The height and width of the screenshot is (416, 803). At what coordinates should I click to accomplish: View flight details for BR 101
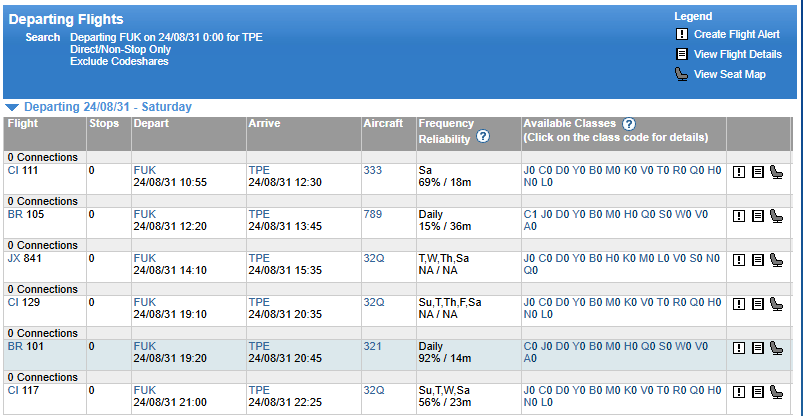pyautogui.click(x=757, y=348)
